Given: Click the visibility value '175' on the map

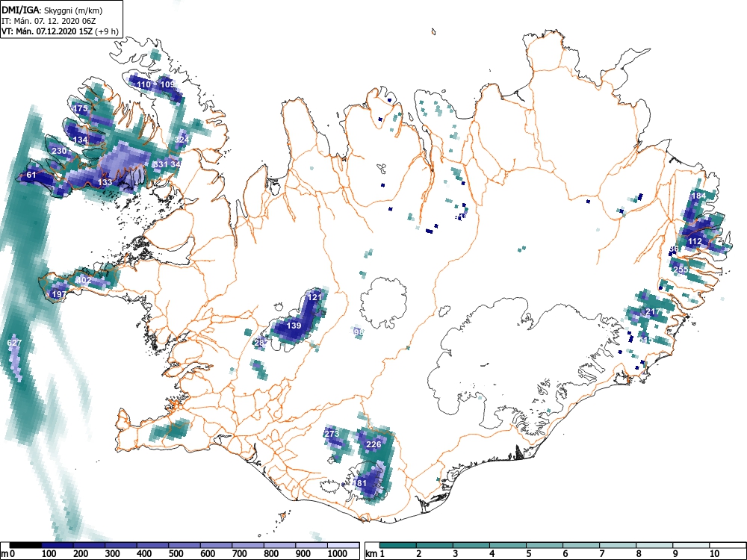Looking at the screenshot, I should (x=81, y=108).
